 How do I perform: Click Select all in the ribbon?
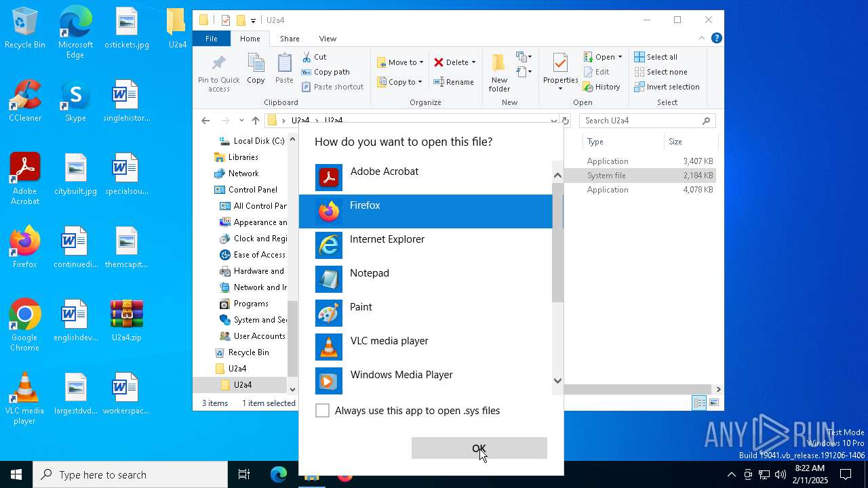(x=656, y=57)
